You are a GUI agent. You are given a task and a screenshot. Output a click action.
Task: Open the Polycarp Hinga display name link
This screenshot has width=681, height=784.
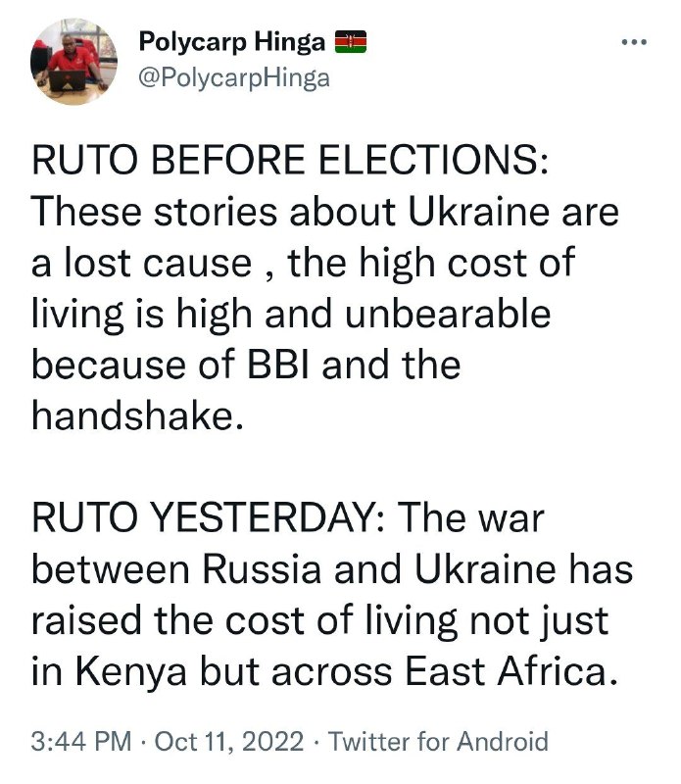(x=231, y=41)
